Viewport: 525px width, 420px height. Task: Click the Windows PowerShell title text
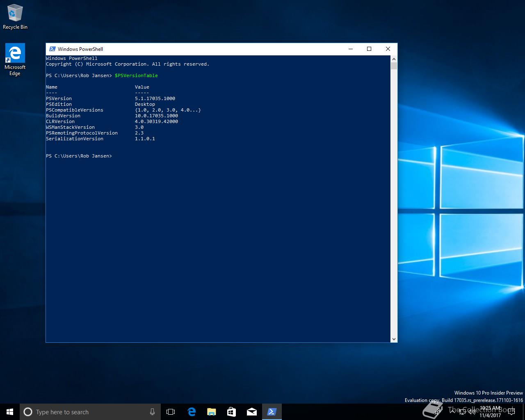[80, 49]
